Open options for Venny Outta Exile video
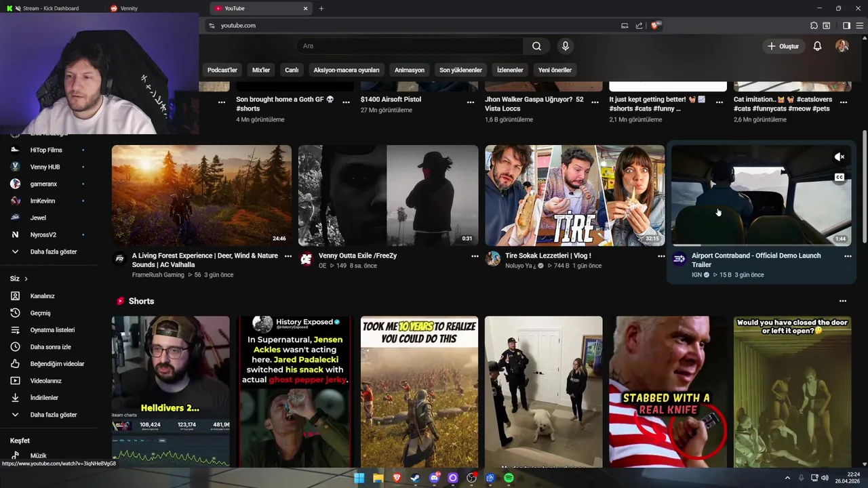Image resolution: width=868 pixels, height=488 pixels. coord(475,256)
